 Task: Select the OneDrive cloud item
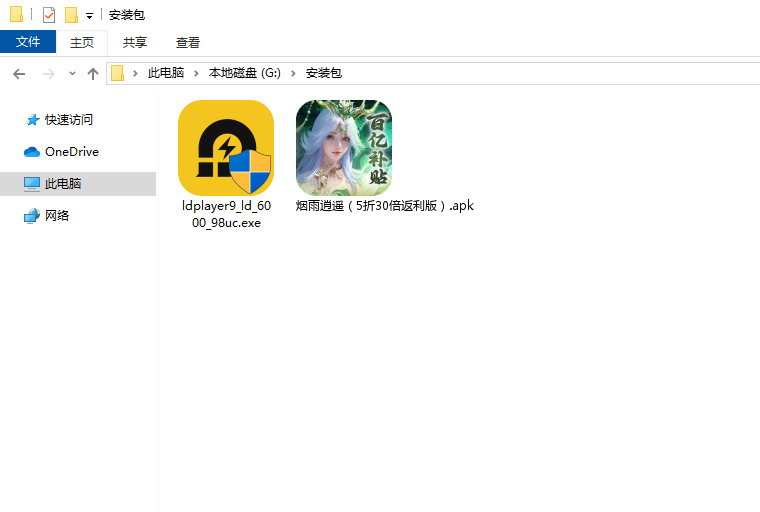71,152
